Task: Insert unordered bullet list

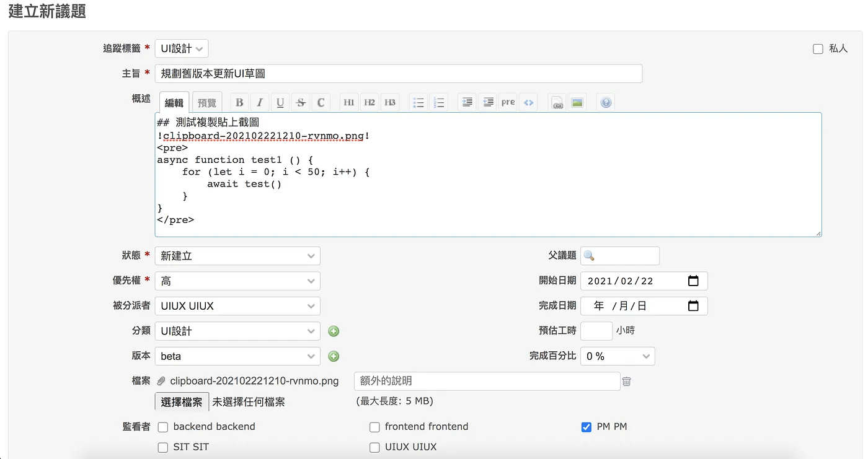Action: coord(418,102)
